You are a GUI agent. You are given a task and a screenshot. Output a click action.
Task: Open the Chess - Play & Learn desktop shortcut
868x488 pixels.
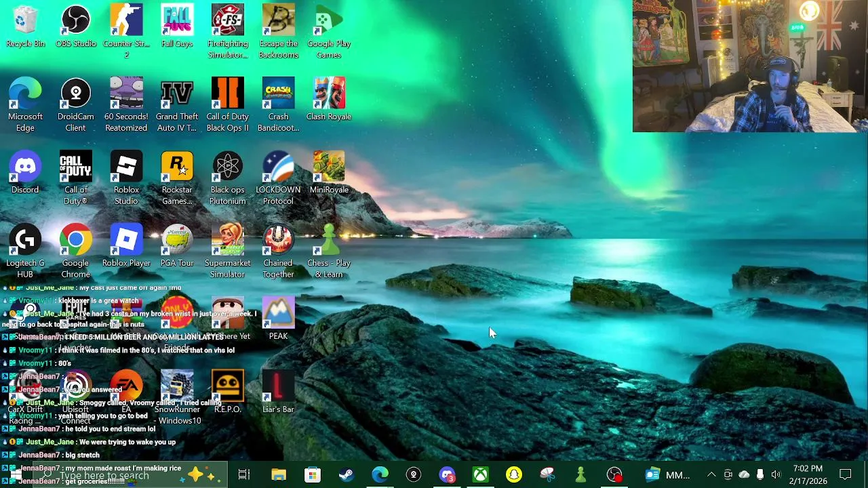[329, 251]
